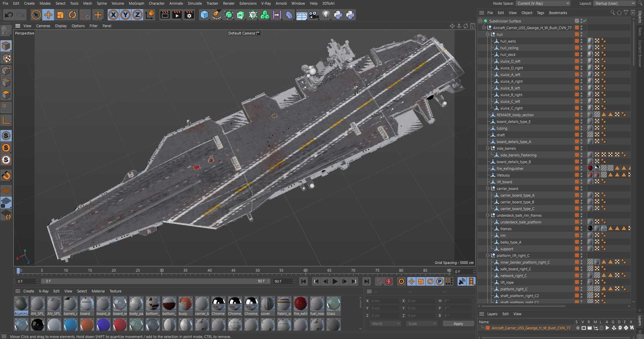Click the Object Manager search icon

612,13
